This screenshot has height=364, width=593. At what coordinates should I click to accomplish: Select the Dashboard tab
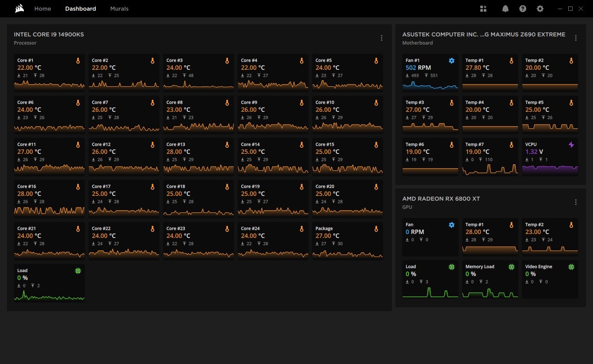click(81, 9)
